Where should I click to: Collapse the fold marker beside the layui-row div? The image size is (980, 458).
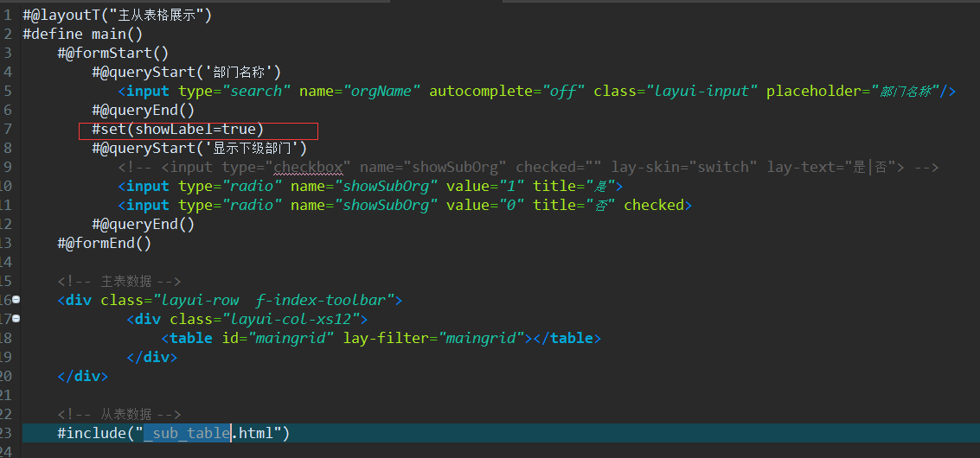pyautogui.click(x=16, y=300)
